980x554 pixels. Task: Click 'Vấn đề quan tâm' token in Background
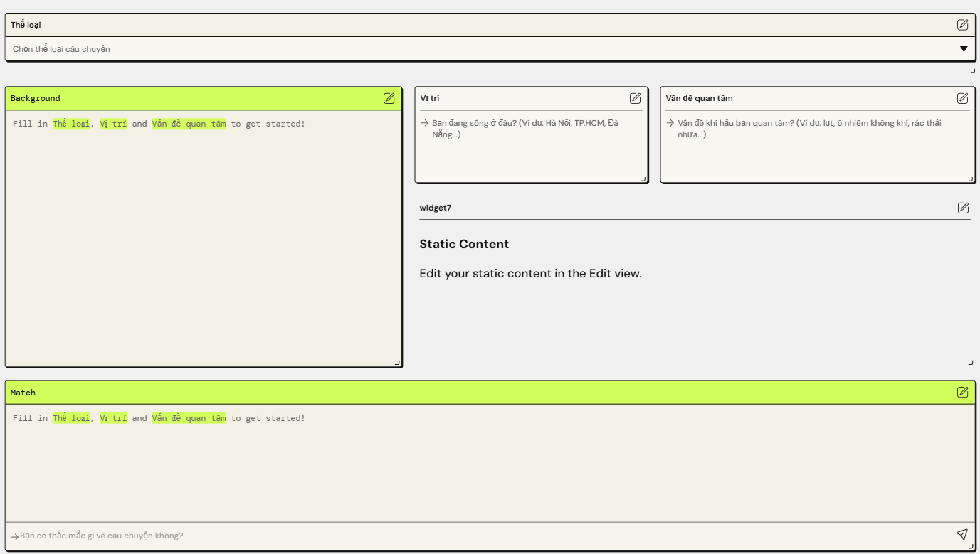(x=189, y=123)
